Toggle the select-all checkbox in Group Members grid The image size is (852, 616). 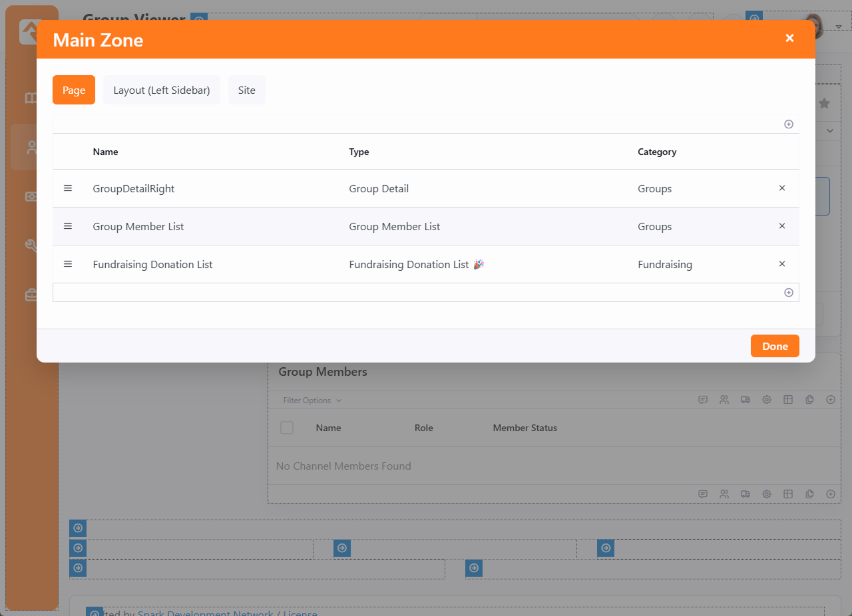tap(287, 428)
